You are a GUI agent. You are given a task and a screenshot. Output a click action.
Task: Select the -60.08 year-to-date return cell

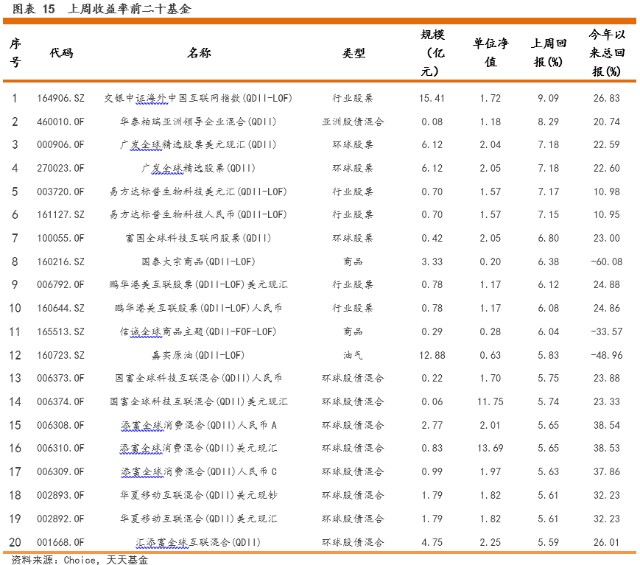607,261
